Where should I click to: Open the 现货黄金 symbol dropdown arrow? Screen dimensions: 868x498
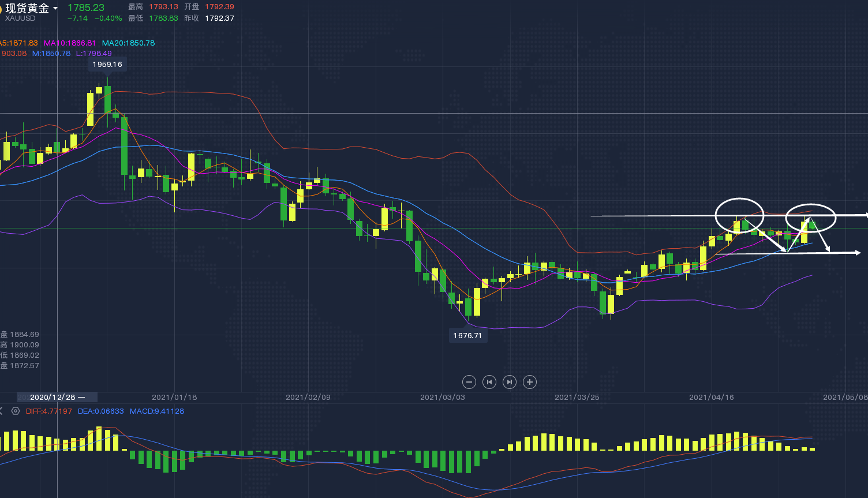pyautogui.click(x=55, y=9)
